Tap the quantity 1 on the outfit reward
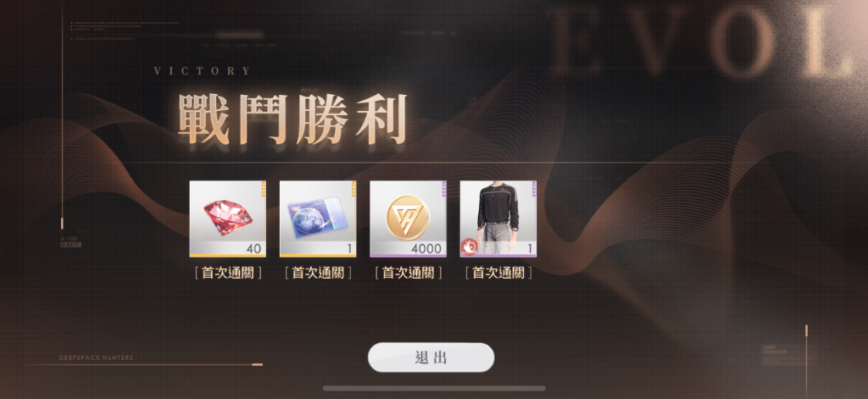The image size is (868, 399). tap(530, 249)
